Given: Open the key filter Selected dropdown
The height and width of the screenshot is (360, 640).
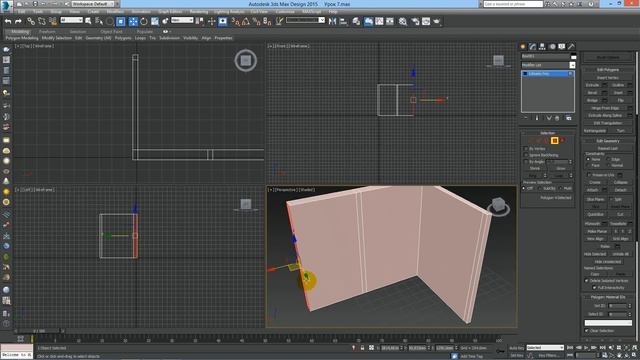Looking at the screenshot, I should [545, 348].
